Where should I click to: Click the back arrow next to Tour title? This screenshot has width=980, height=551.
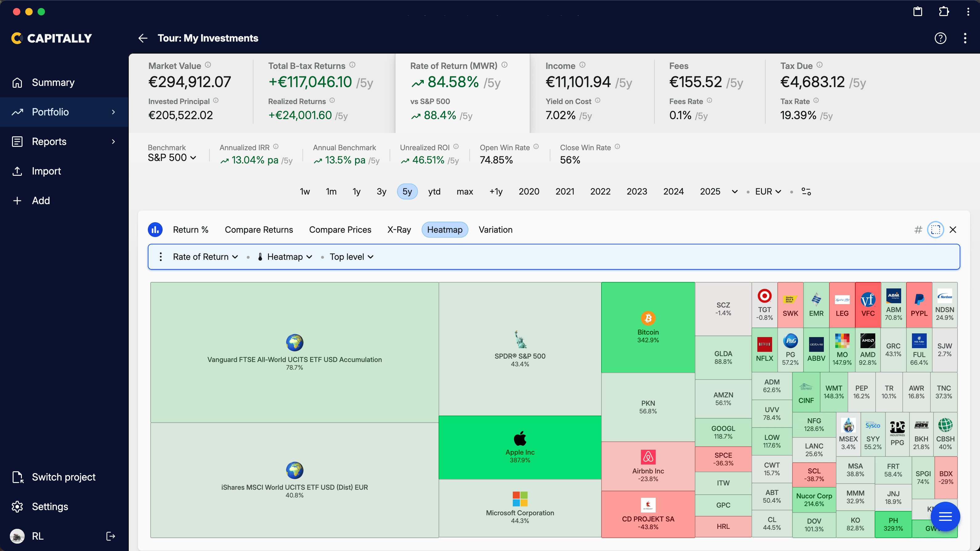pyautogui.click(x=143, y=38)
